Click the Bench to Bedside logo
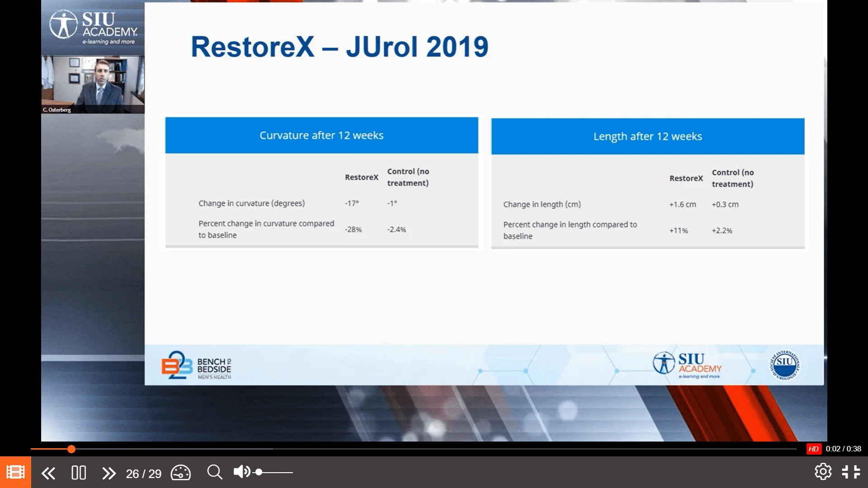Image resolution: width=868 pixels, height=488 pixels. tap(196, 366)
